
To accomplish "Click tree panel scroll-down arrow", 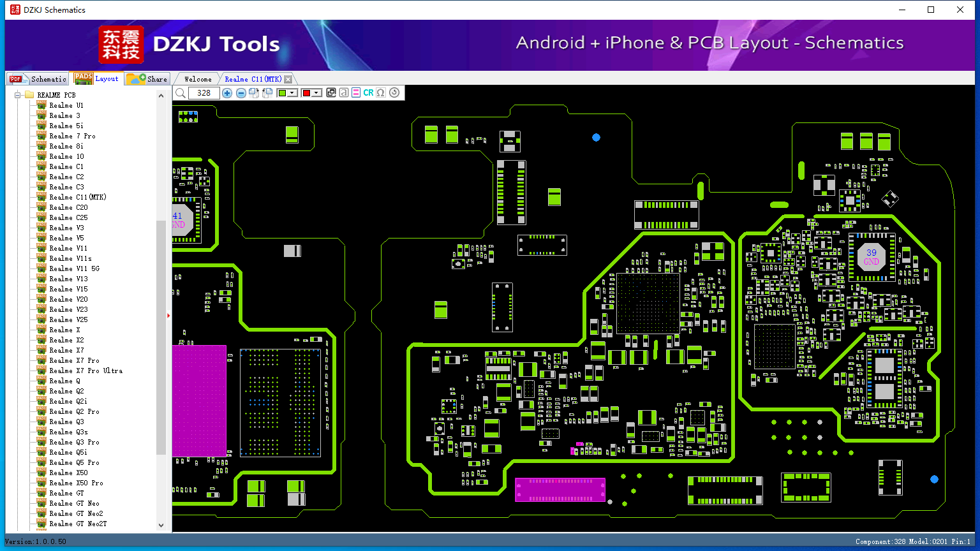I will [x=161, y=525].
